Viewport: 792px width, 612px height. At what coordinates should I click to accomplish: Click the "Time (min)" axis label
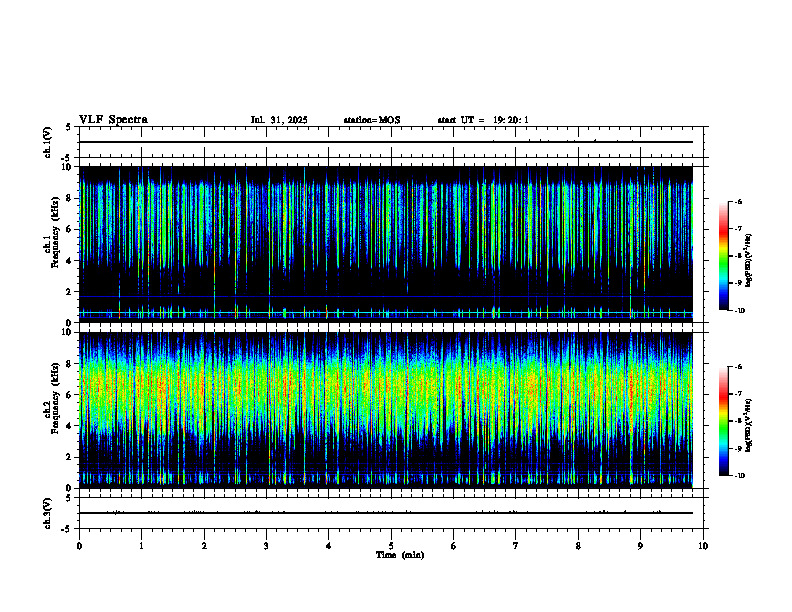click(400, 555)
